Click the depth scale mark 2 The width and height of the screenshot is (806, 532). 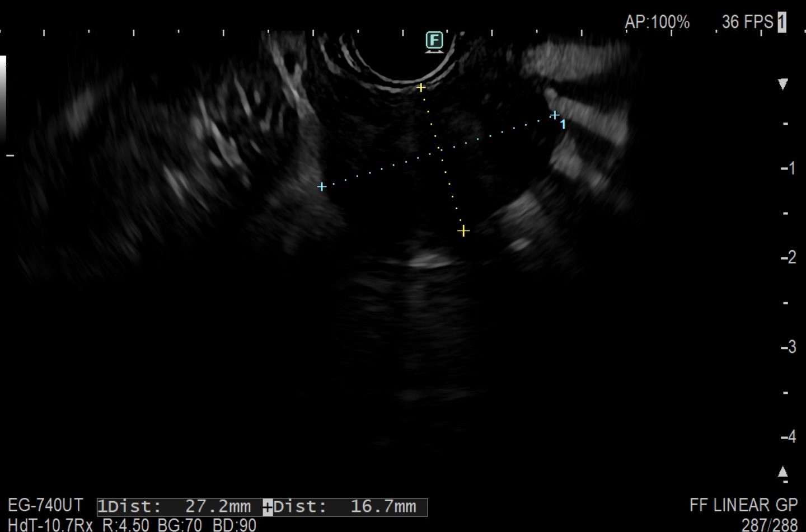[x=788, y=257]
